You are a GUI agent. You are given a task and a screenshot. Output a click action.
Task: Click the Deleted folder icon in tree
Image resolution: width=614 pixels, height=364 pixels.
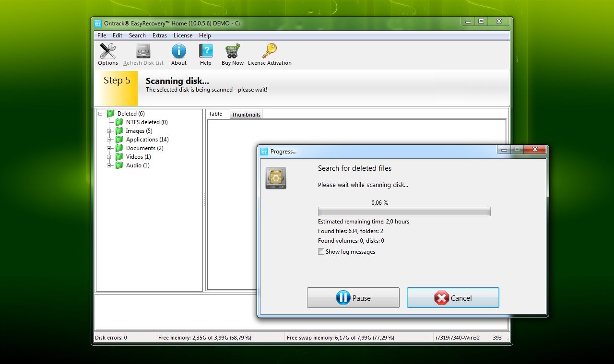click(x=111, y=114)
